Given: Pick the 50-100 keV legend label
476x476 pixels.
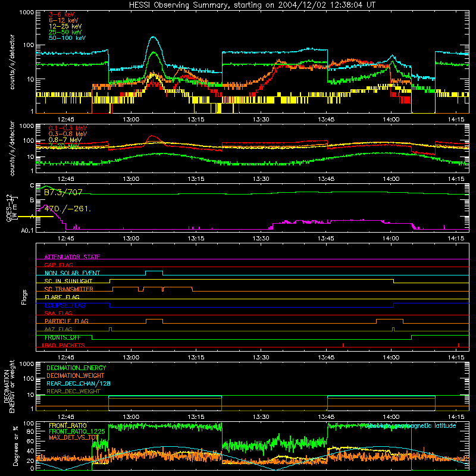Looking at the screenshot, I should click(x=67, y=38).
